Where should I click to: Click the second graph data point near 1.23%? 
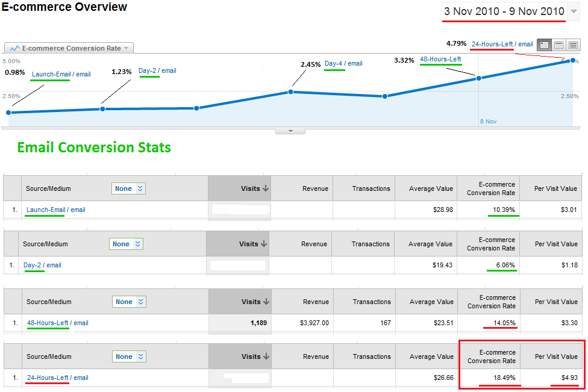(x=103, y=108)
